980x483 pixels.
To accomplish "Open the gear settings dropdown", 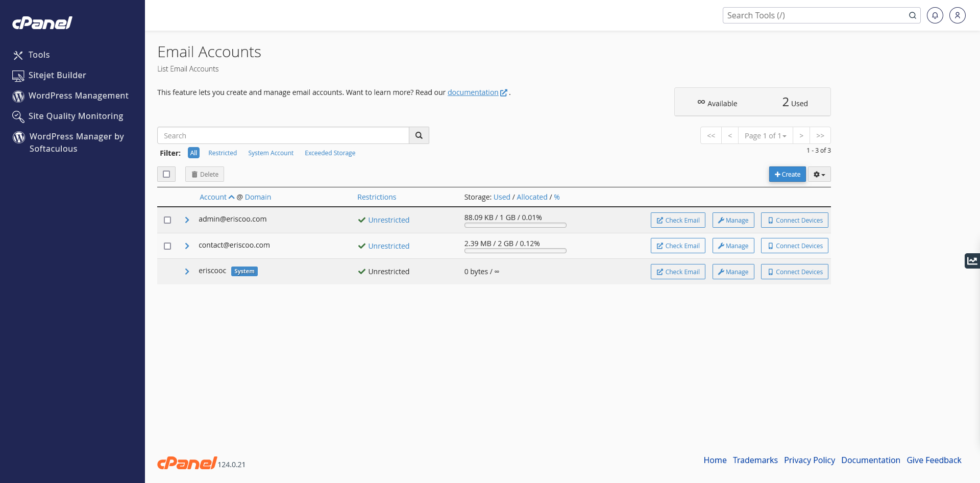I will 819,174.
